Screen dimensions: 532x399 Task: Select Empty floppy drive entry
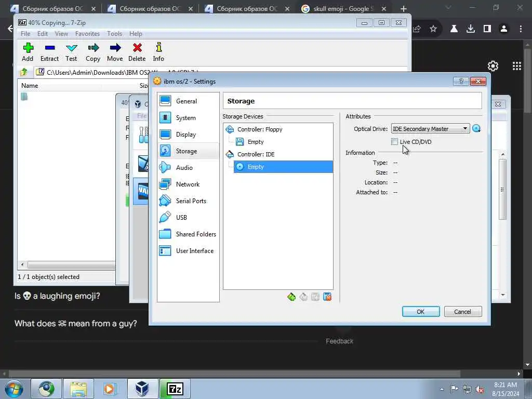coord(256,142)
